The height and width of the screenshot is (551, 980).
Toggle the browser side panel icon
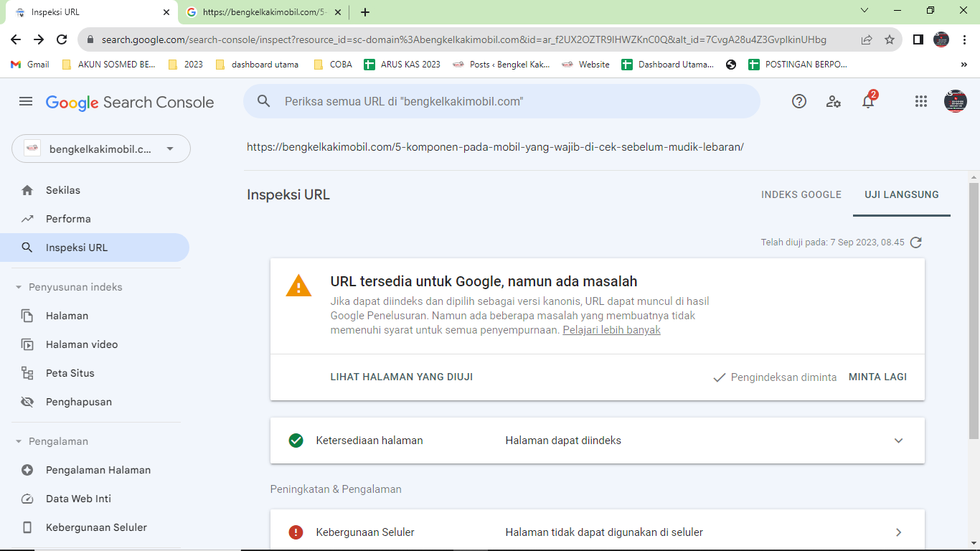pyautogui.click(x=918, y=39)
